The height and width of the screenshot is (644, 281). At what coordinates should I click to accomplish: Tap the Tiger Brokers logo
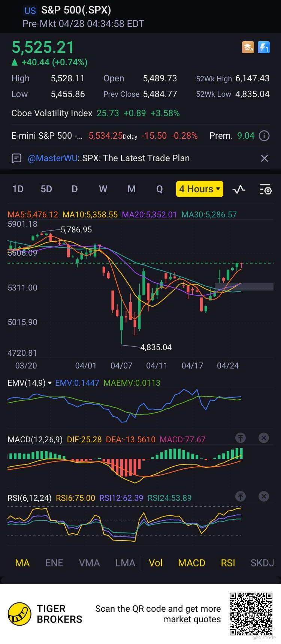coord(45,614)
